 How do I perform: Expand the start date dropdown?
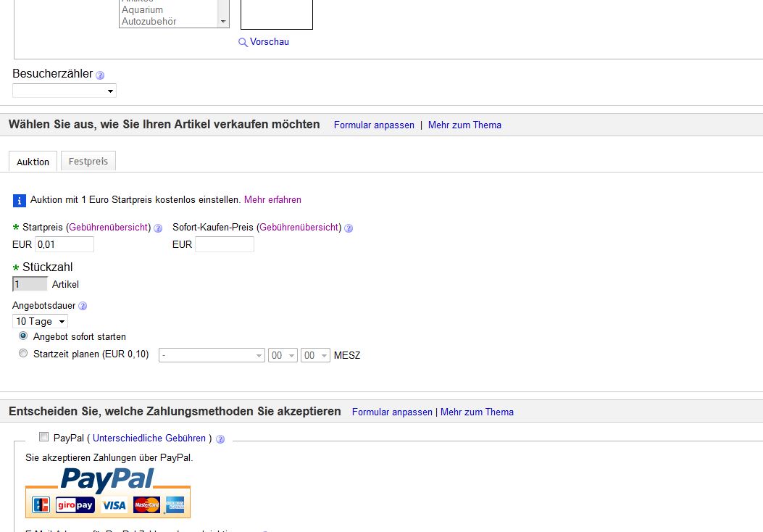[212, 355]
